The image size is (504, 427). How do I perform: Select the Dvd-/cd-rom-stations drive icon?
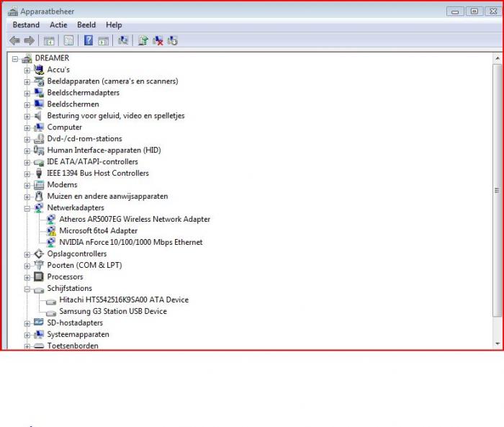39,138
